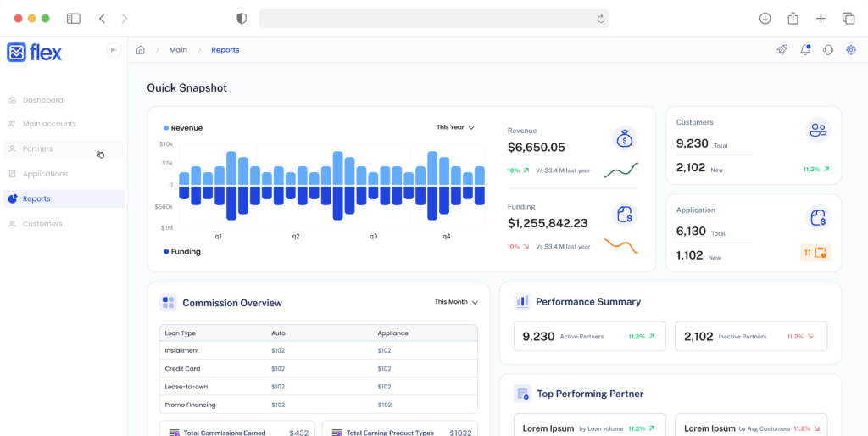
Task: Toggle Safari sidebar panel
Action: (74, 18)
